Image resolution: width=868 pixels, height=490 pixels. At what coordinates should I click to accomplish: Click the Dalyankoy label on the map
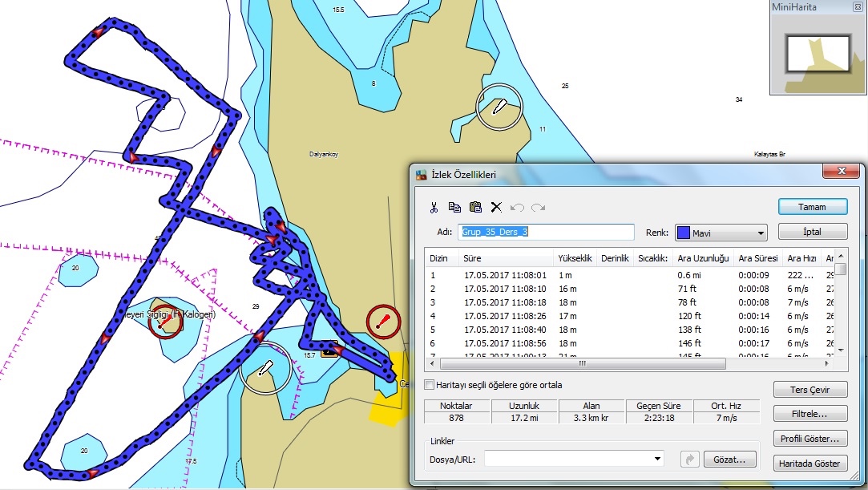324,155
